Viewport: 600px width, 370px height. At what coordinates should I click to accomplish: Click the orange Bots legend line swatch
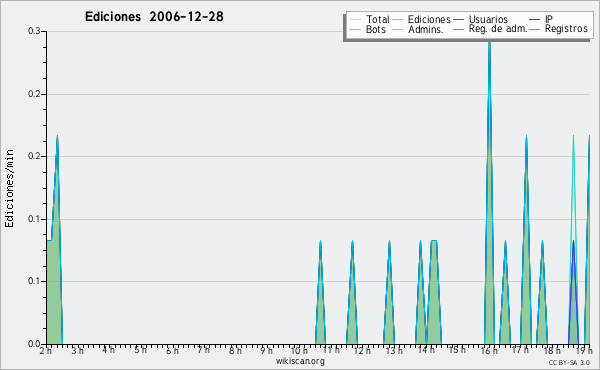coord(355,29)
